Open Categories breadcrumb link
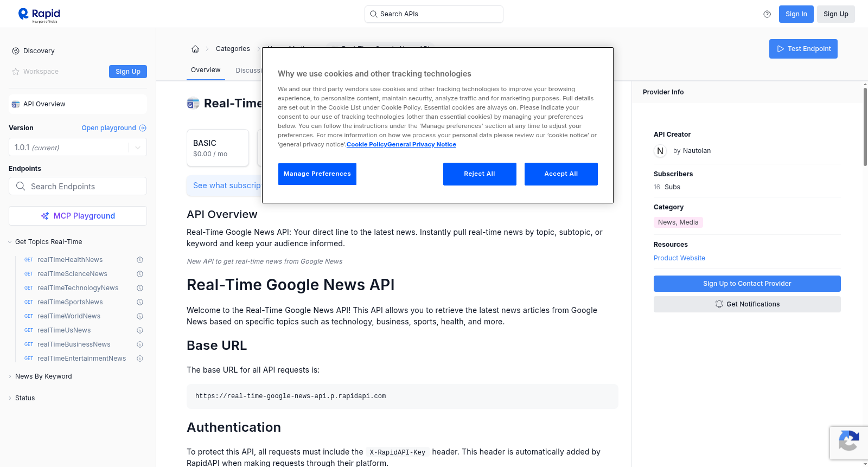Image resolution: width=868 pixels, height=467 pixels. (233, 49)
